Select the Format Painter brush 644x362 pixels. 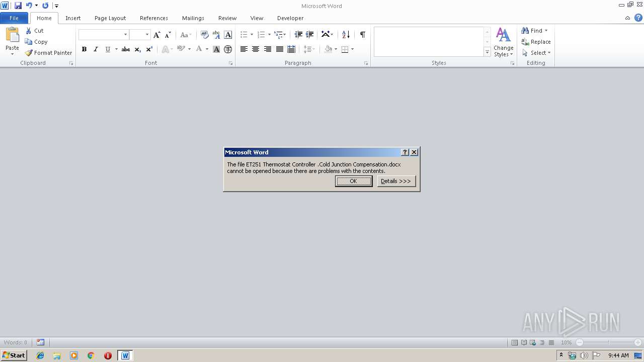point(29,53)
